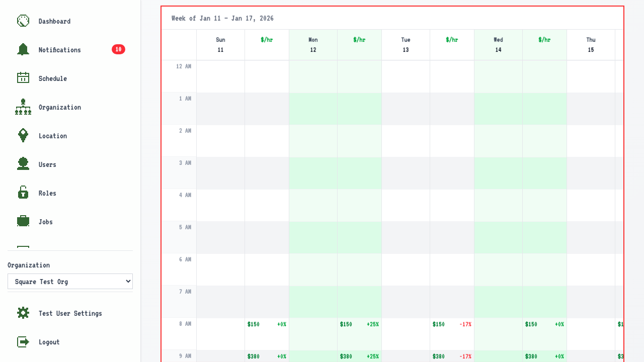
Task: Click the red notification badge showing 10
Action: point(118,49)
